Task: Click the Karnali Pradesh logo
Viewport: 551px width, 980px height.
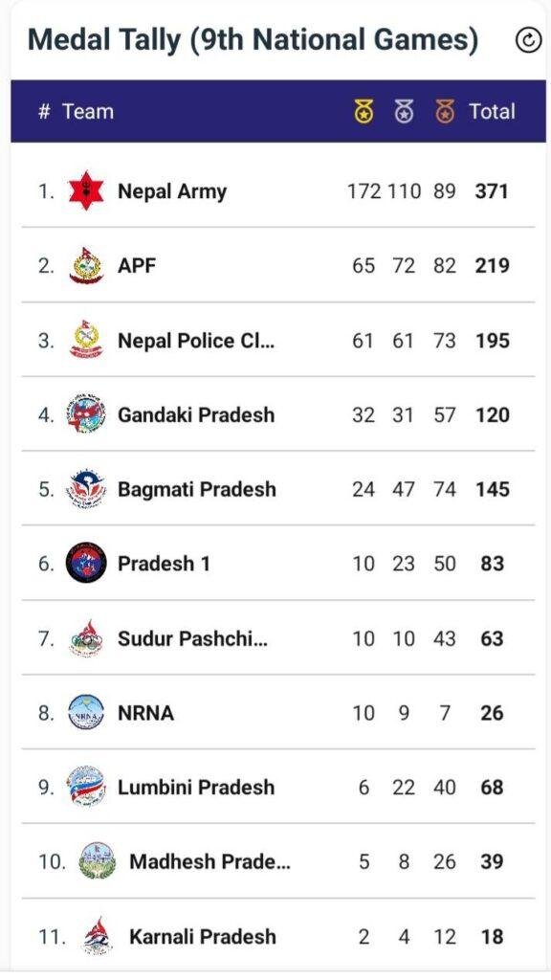Action: point(97,936)
